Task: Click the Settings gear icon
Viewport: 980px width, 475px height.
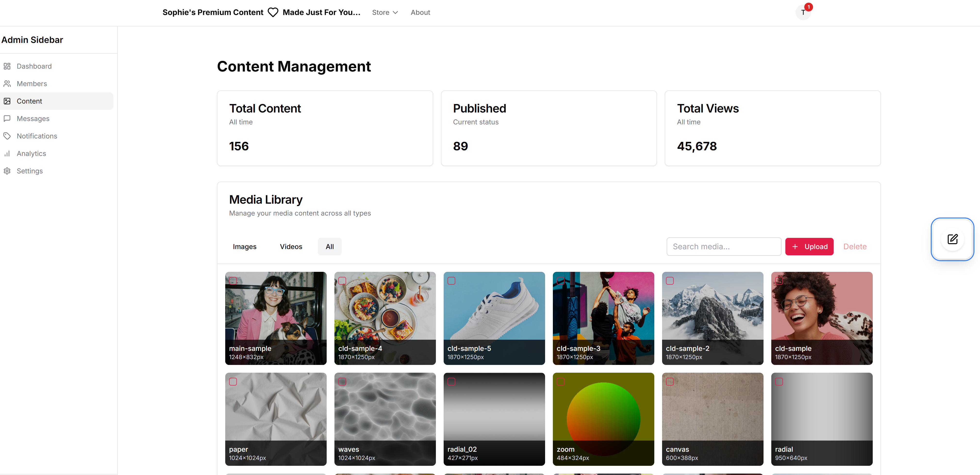Action: coord(7,171)
